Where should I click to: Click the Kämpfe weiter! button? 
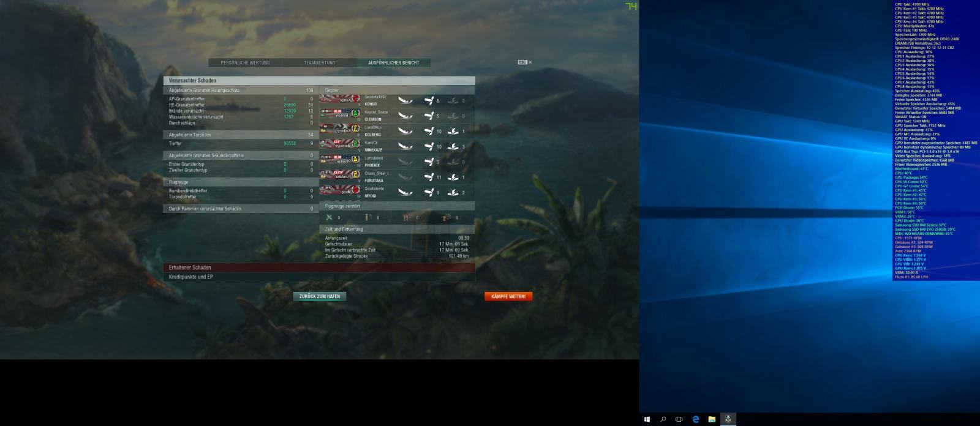(508, 296)
